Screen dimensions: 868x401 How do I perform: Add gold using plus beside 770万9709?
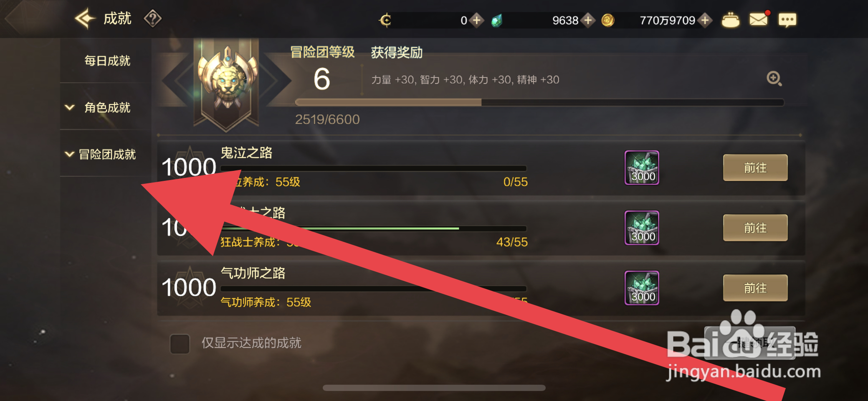click(x=705, y=20)
